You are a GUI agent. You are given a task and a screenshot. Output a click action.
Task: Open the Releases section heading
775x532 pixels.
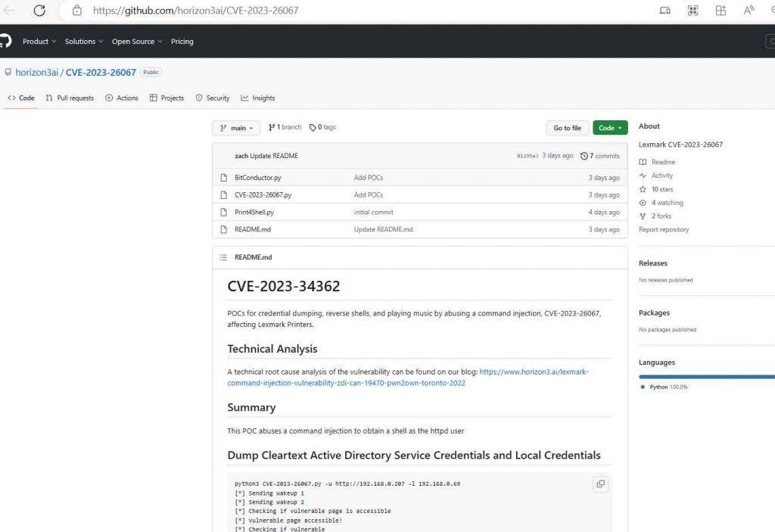click(x=653, y=263)
